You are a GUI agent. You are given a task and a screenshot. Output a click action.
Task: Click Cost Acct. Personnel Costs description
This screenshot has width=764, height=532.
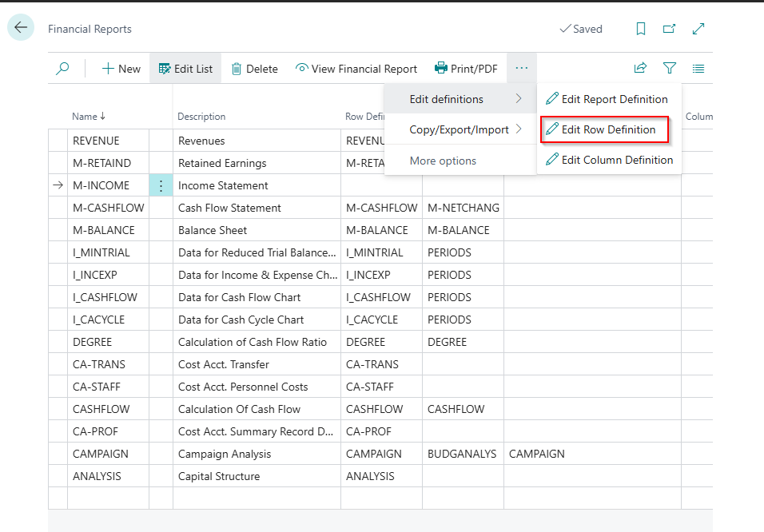point(257,387)
